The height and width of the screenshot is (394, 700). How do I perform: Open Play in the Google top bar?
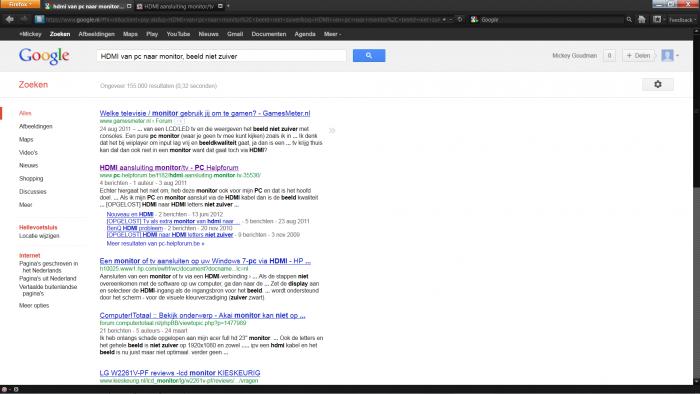(x=152, y=34)
